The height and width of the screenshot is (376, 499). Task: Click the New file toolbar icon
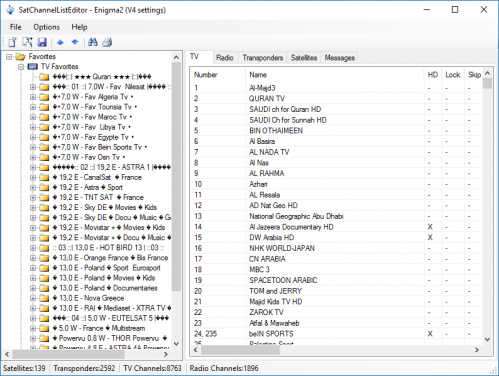pyautogui.click(x=12, y=42)
